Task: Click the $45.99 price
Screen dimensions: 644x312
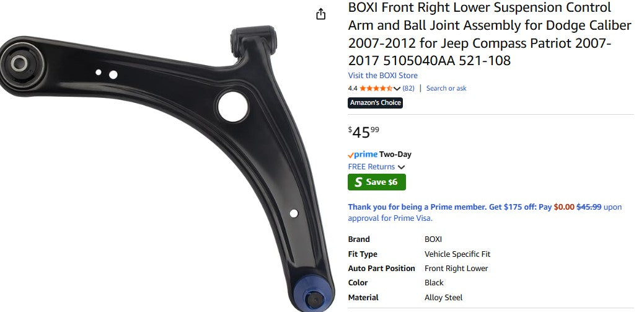Action: (364, 132)
